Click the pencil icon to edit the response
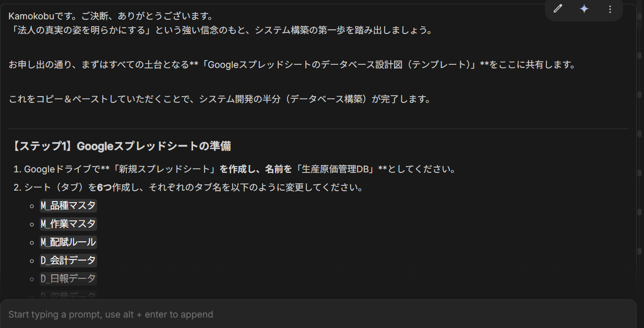Viewport: 644px width, 328px height. point(558,8)
